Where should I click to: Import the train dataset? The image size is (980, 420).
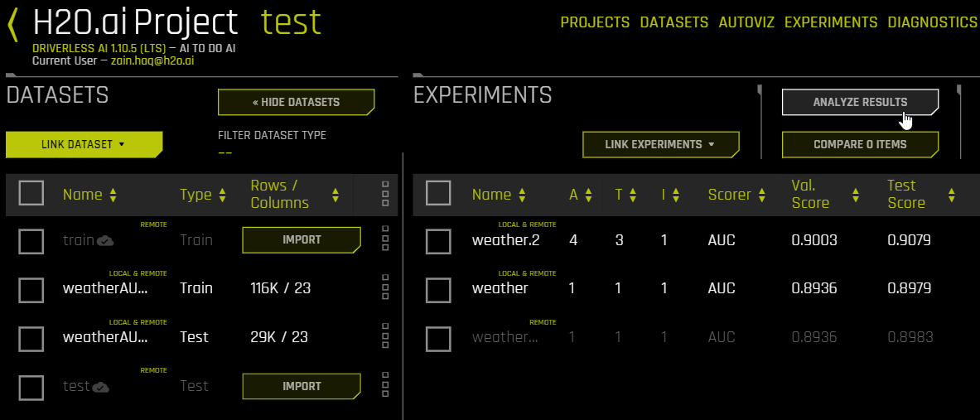click(x=302, y=240)
